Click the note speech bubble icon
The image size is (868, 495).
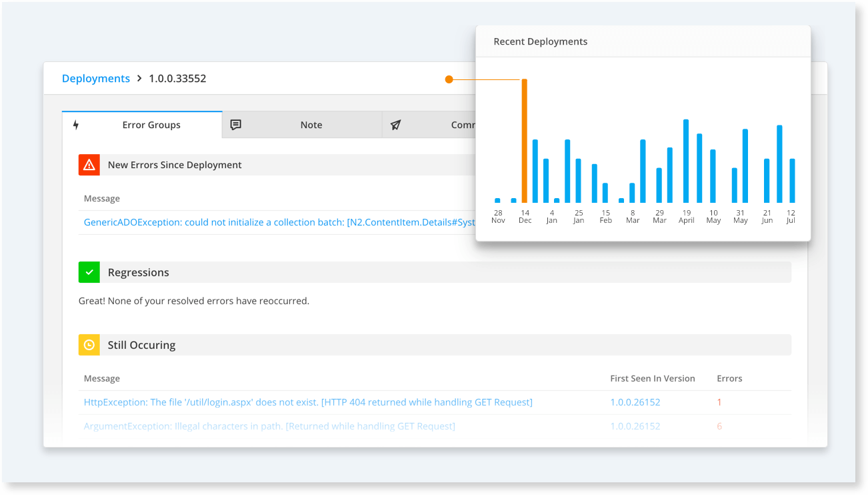pyautogui.click(x=235, y=125)
